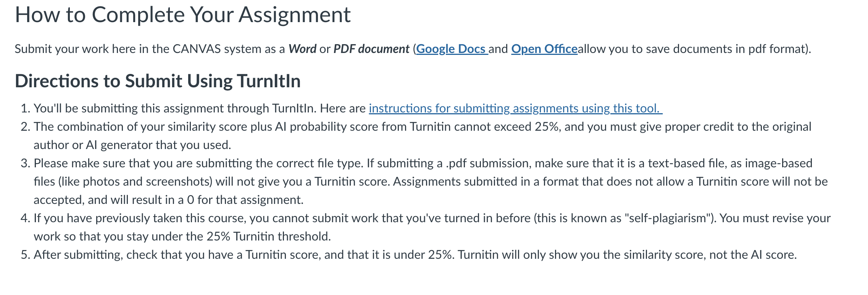Open instructions for submitting assignments link
The image size is (868, 295).
pyautogui.click(x=515, y=108)
